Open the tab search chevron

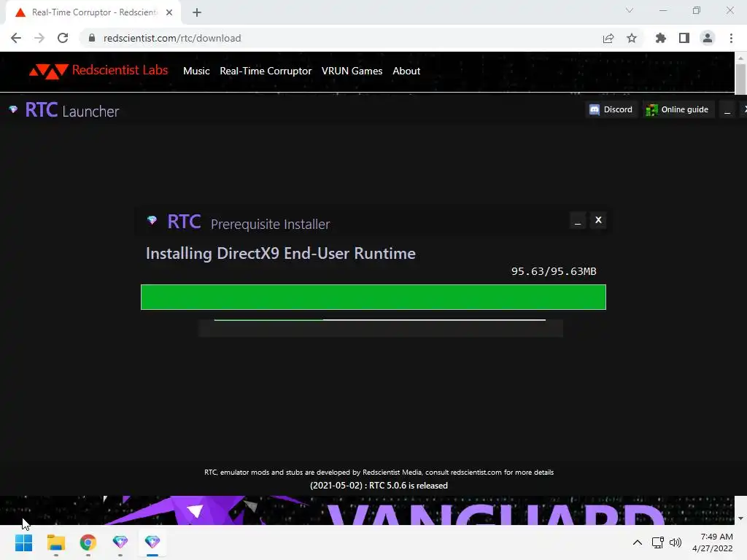coord(630,10)
